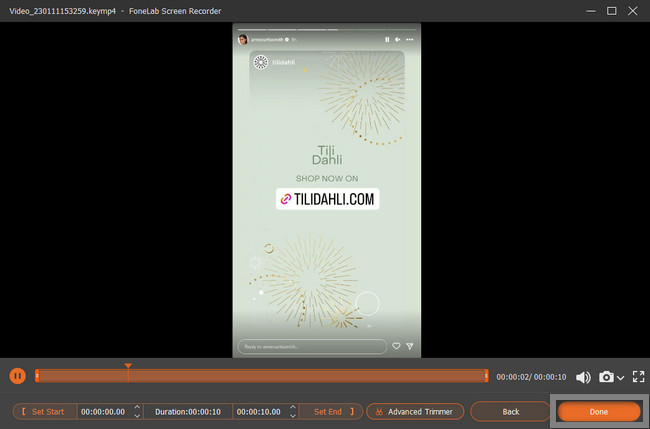The height and width of the screenshot is (429, 650).
Task: Click the orange Done button
Action: coord(599,412)
